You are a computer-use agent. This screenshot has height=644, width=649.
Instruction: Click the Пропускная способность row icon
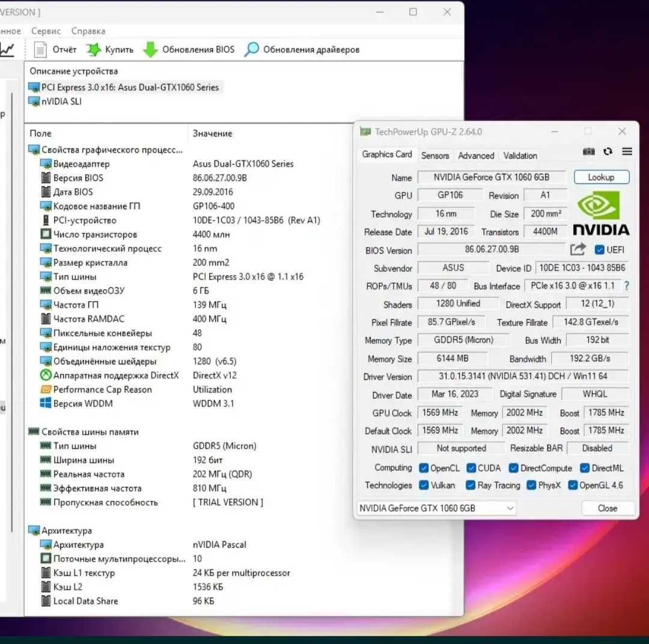pos(46,502)
